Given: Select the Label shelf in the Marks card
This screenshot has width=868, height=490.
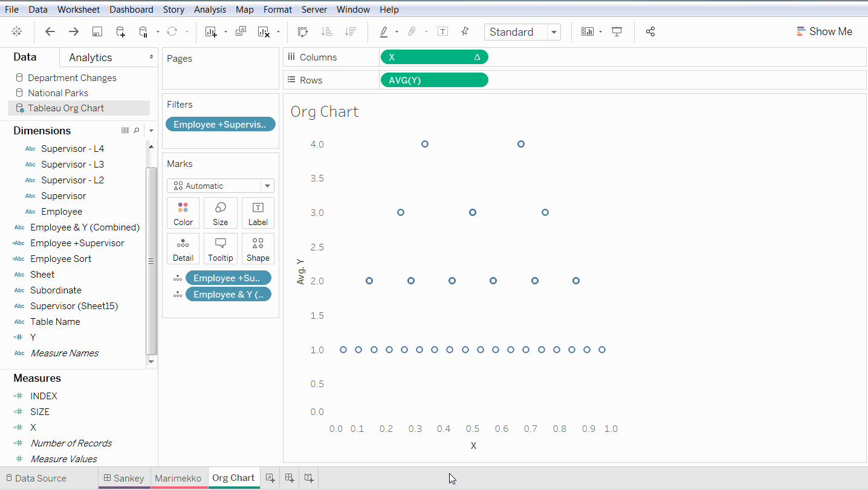Looking at the screenshot, I should click(x=257, y=212).
